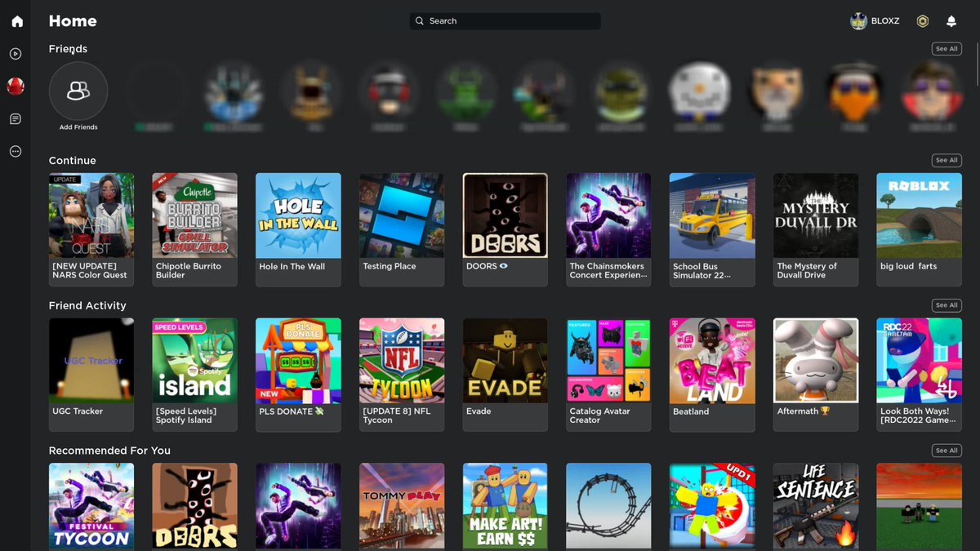Image resolution: width=980 pixels, height=551 pixels.
Task: Click See All for Continue
Action: point(947,160)
